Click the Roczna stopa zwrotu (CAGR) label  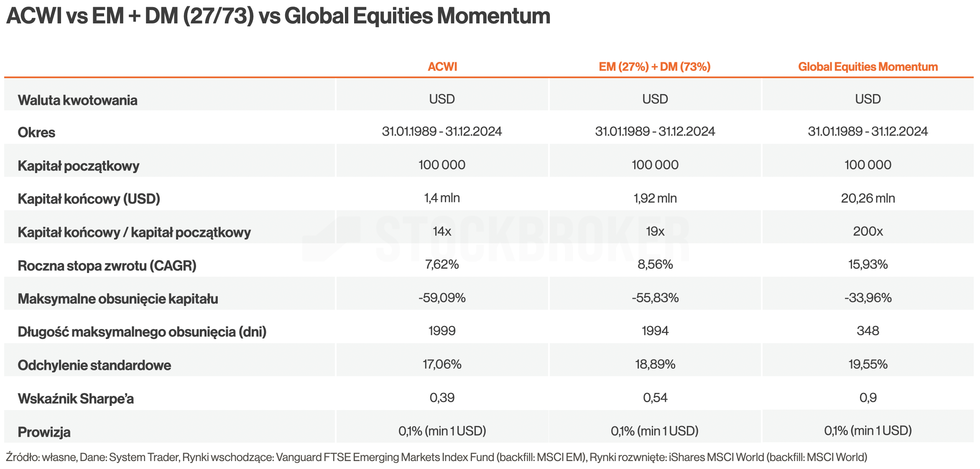click(x=107, y=266)
